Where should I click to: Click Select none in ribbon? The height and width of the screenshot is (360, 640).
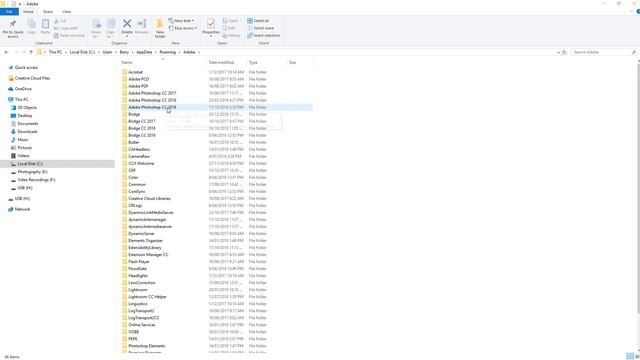point(260,28)
